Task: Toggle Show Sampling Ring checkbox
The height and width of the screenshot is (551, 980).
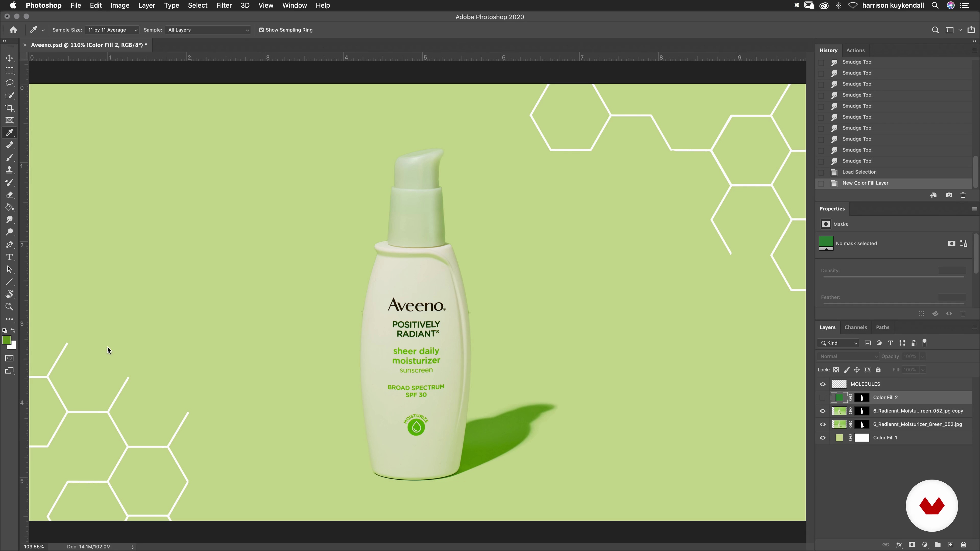Action: point(261,30)
